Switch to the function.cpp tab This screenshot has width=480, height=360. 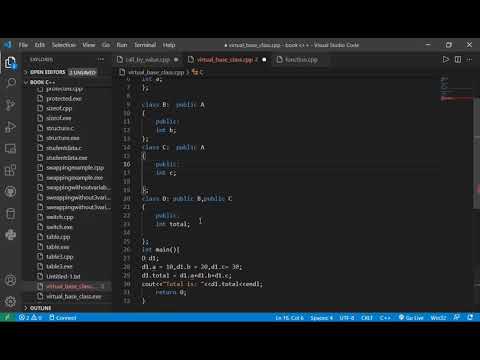coord(301,60)
